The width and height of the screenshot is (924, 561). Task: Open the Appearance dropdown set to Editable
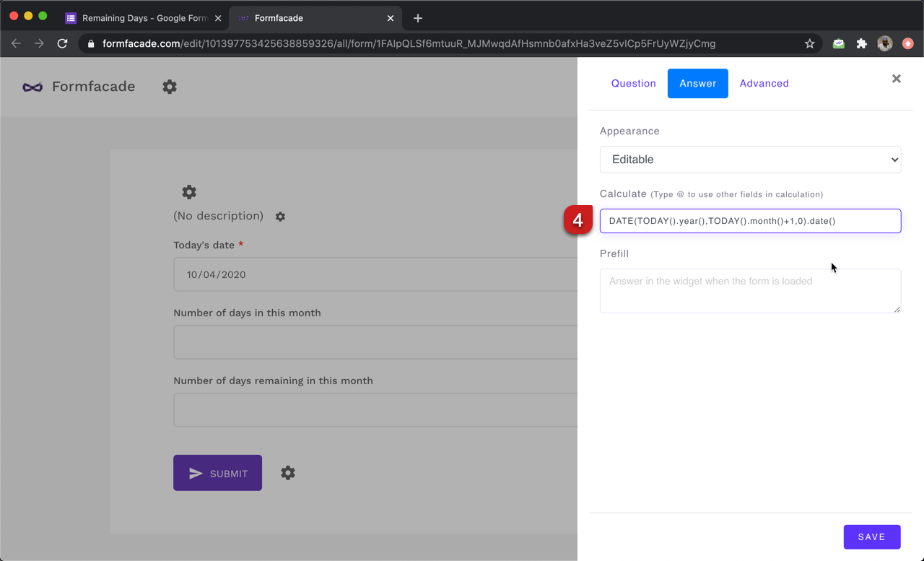coord(750,160)
